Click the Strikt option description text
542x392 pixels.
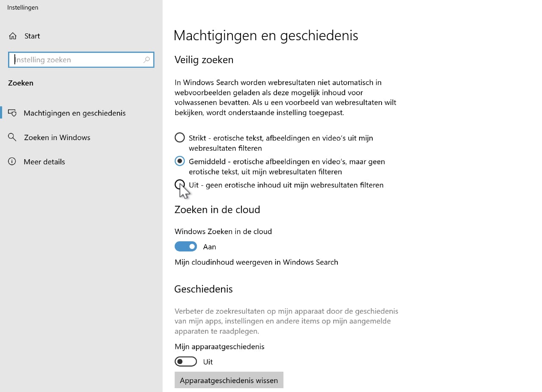click(281, 143)
